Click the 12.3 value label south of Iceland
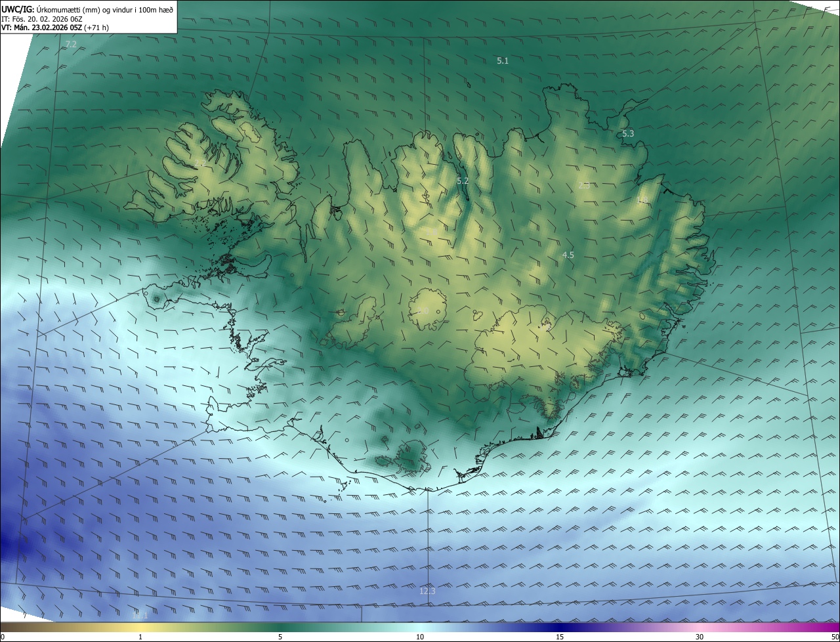The height and width of the screenshot is (642, 840). pyautogui.click(x=427, y=591)
